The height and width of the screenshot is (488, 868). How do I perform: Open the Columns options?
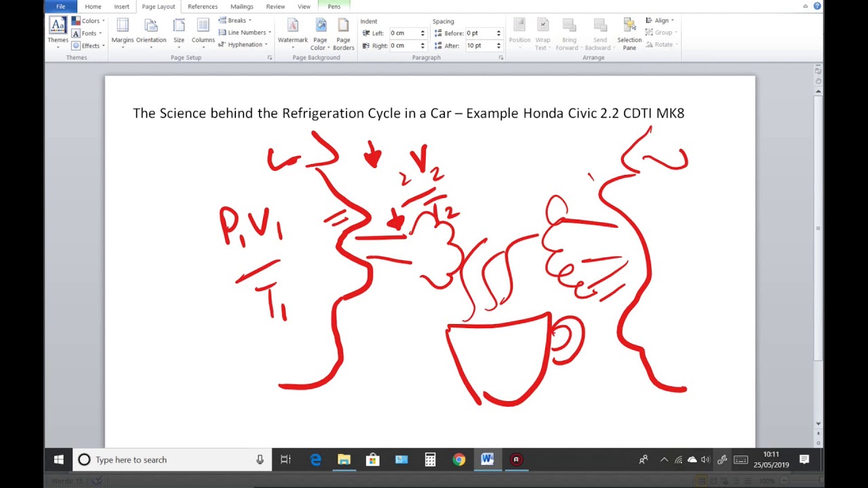pyautogui.click(x=203, y=33)
